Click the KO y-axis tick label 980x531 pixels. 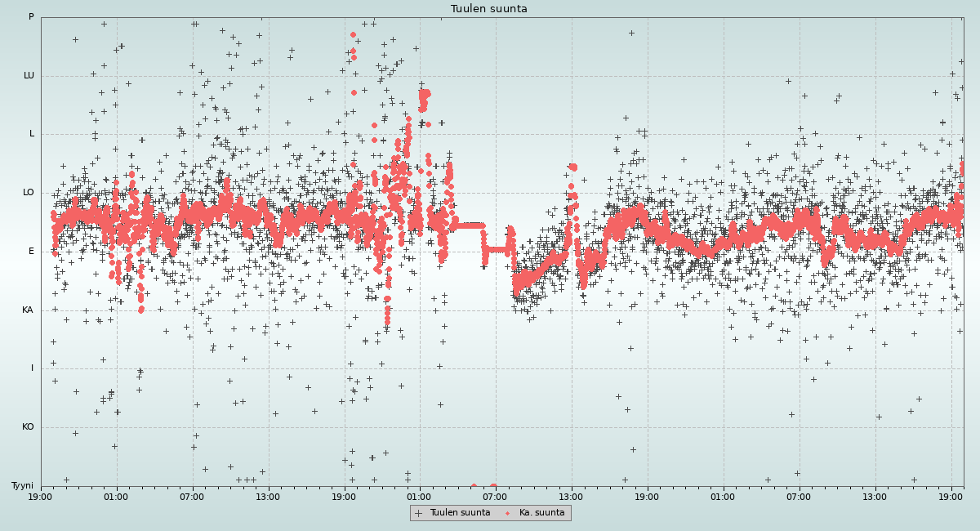coord(28,427)
